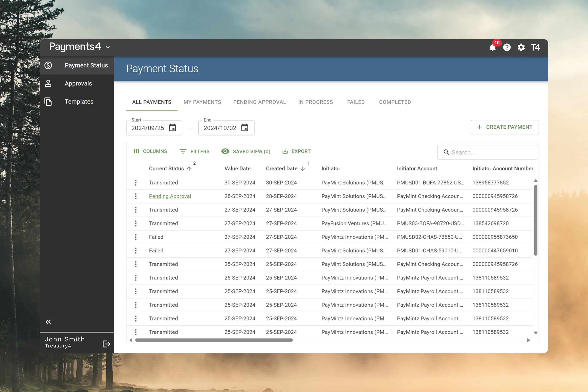The image size is (588, 392).
Task: Open the Pending Approval payment link
Action: coord(170,196)
